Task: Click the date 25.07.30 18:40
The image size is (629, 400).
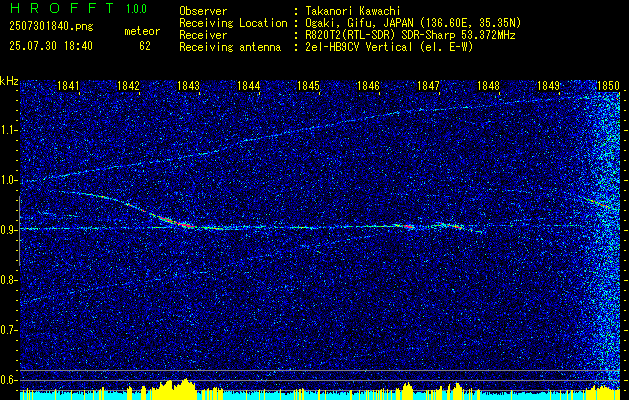Action: pos(51,46)
